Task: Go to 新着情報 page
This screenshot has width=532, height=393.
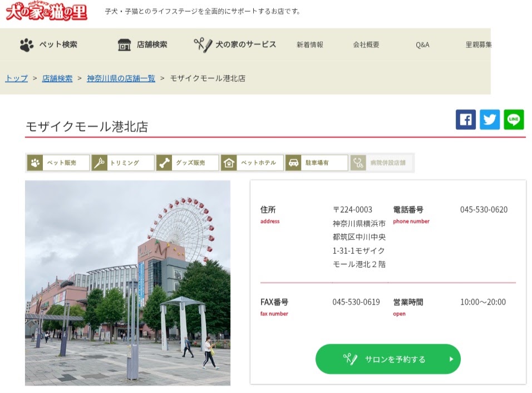Action: [x=310, y=45]
